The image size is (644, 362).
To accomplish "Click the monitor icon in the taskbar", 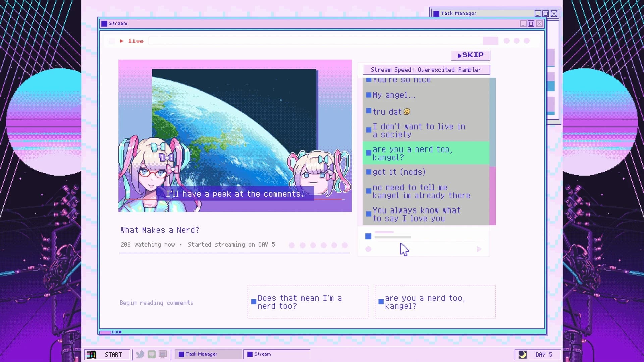I will tap(163, 354).
